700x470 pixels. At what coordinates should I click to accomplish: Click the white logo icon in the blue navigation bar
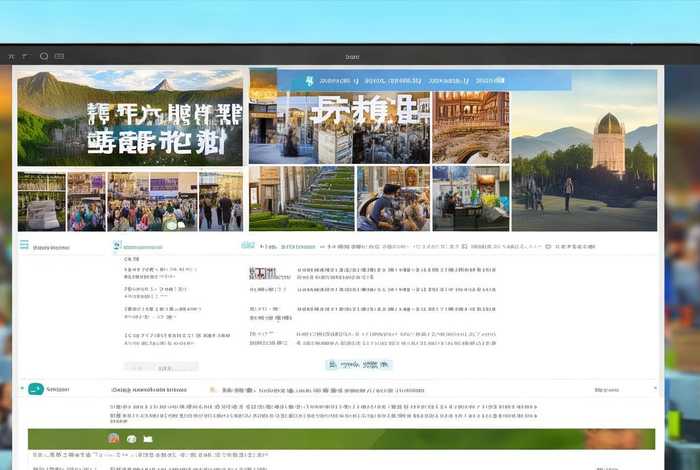(x=309, y=81)
